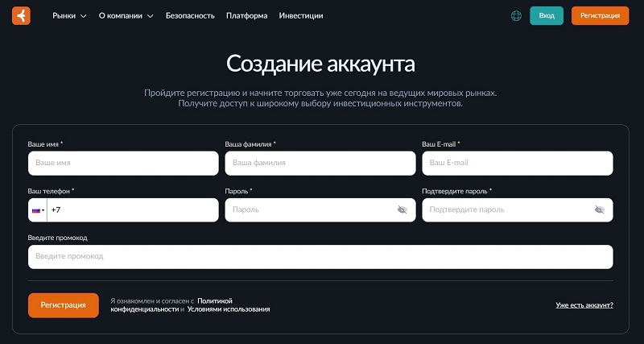Follow the Уже есть аккаунт? link
Viewport: 644px width, 344px height.
pyautogui.click(x=584, y=305)
